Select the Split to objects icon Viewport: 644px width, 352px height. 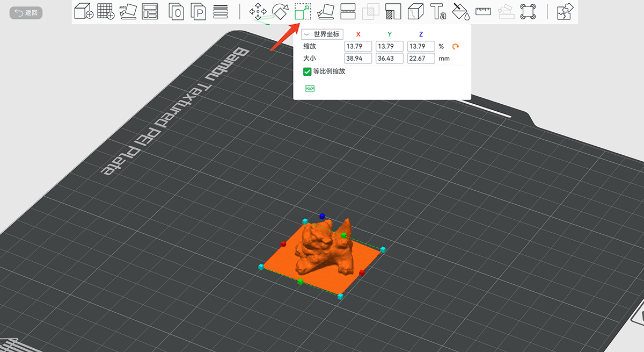176,12
